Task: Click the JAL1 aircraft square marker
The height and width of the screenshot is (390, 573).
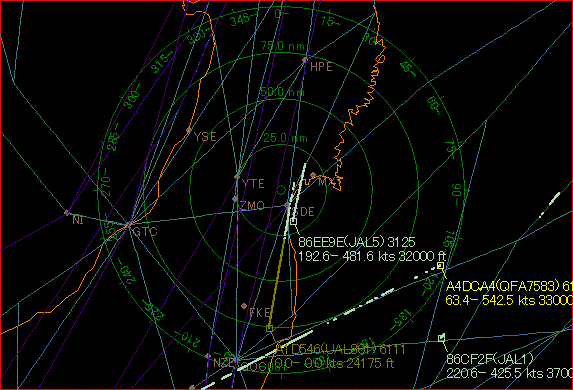Action: (441, 338)
